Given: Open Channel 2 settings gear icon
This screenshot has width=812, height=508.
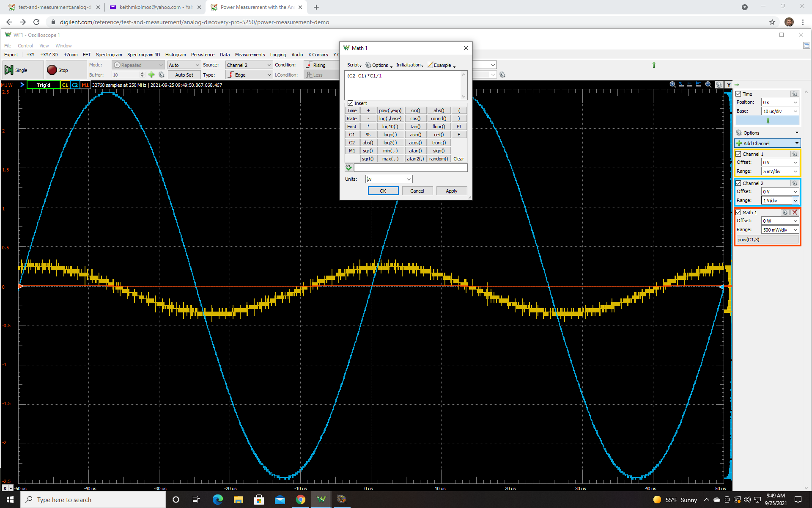Looking at the screenshot, I should point(794,183).
